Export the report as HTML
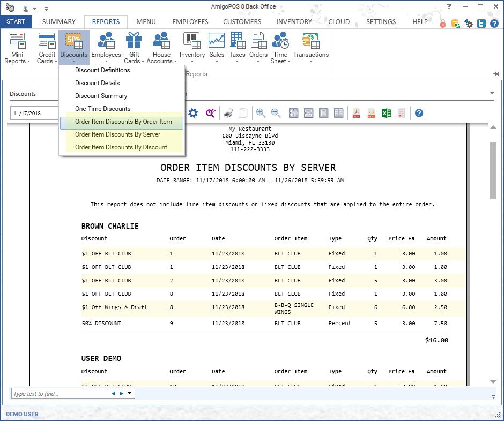The image size is (504, 421). pos(371,113)
